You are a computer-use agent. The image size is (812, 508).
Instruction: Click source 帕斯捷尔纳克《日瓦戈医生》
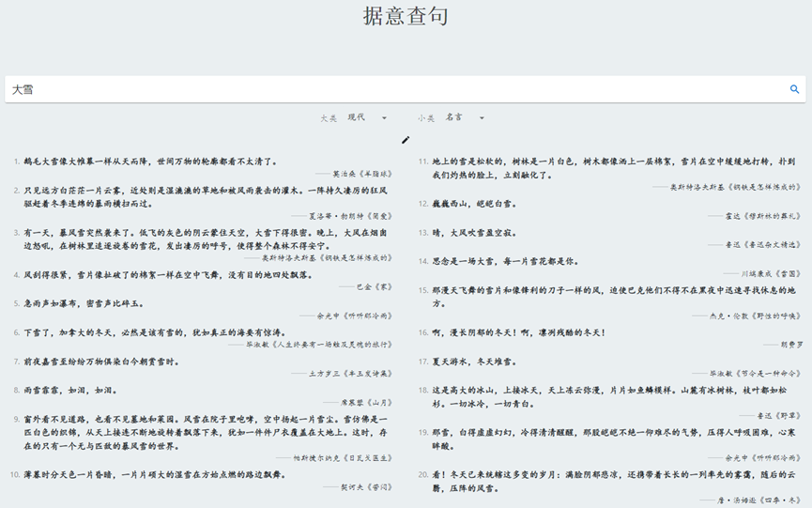click(344, 458)
